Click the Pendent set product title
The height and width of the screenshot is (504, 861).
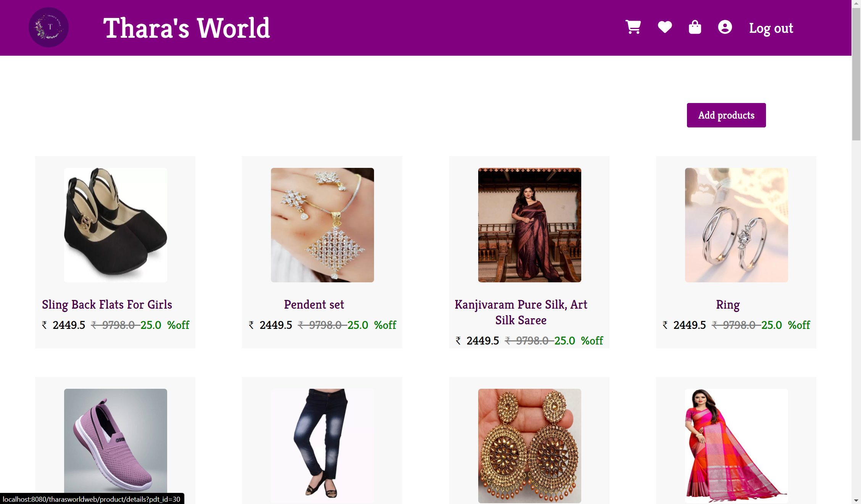tap(314, 304)
